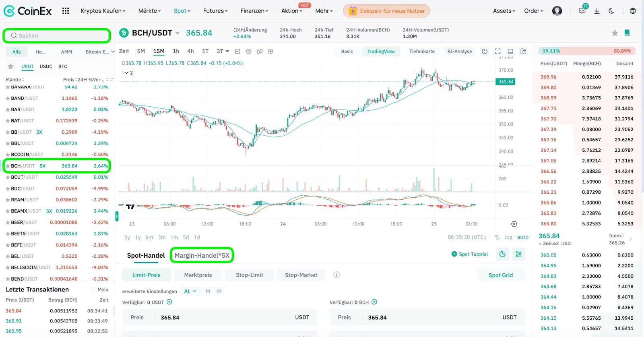The image size is (644, 337).
Task: Open the green guide book icon
Action: pyautogui.click(x=627, y=33)
